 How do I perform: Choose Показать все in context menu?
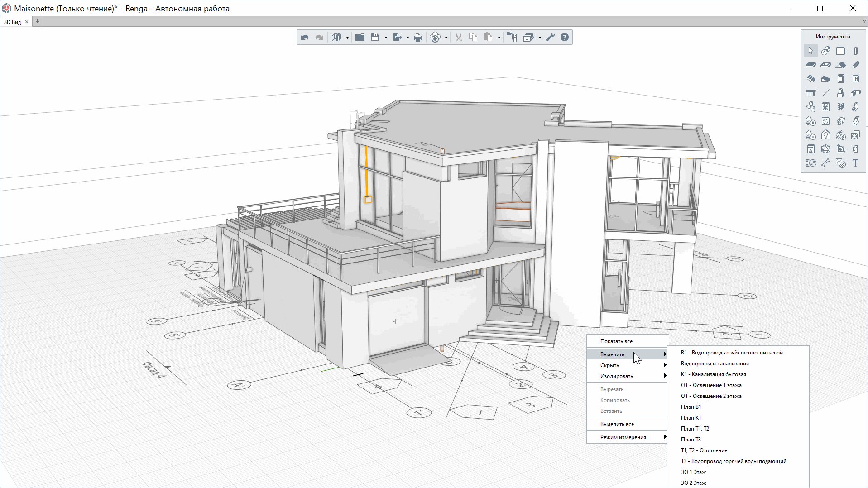point(617,341)
